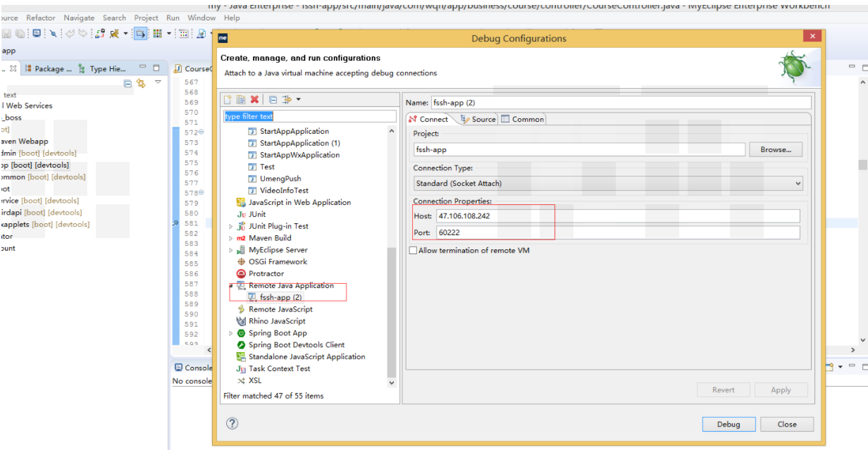Click the Remote JavaScript icon
This screenshot has width=868, height=450.
click(241, 309)
